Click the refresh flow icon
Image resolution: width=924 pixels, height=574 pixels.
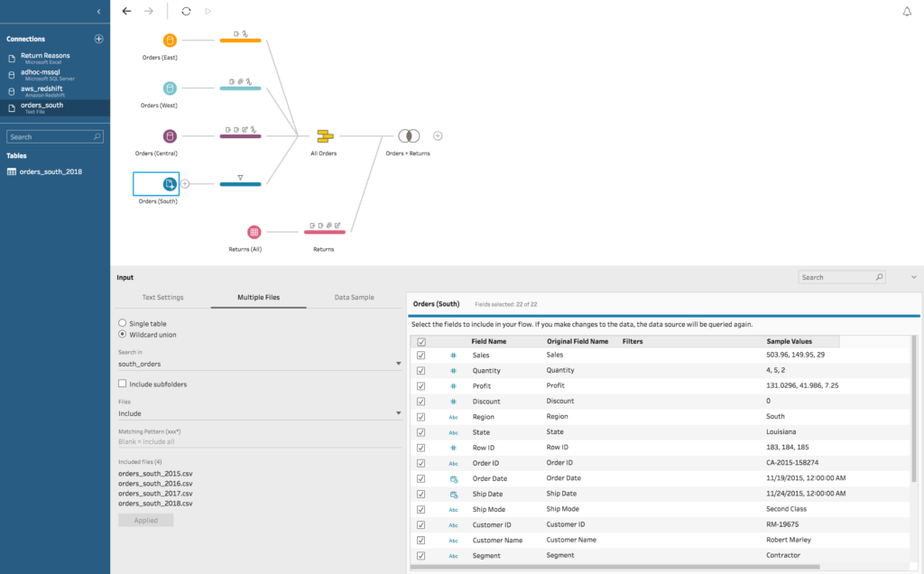click(x=186, y=11)
